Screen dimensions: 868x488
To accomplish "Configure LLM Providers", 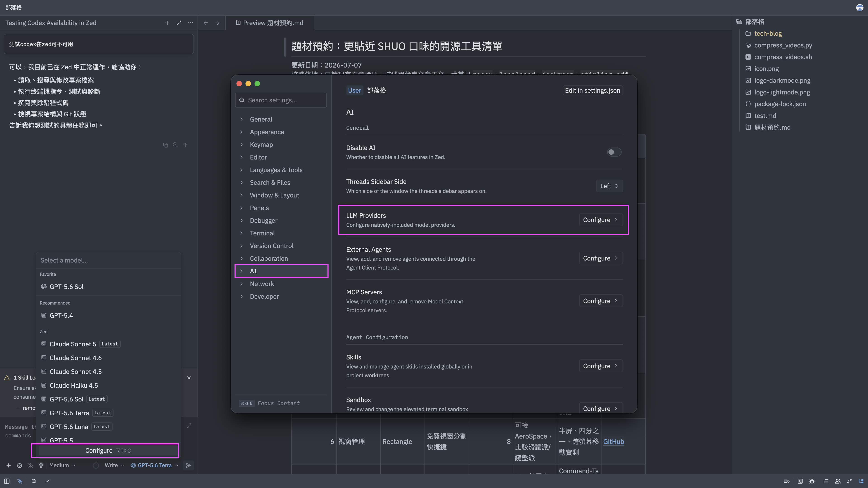I will point(600,220).
